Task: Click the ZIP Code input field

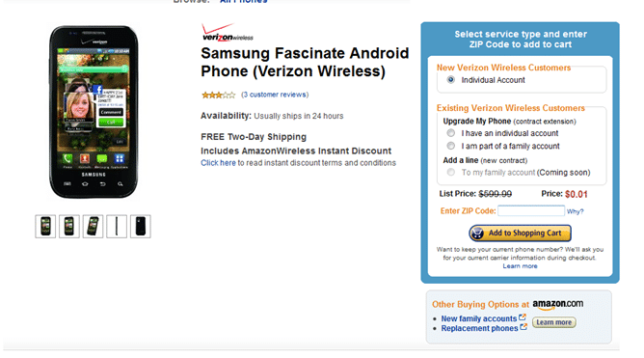Action: click(x=531, y=211)
